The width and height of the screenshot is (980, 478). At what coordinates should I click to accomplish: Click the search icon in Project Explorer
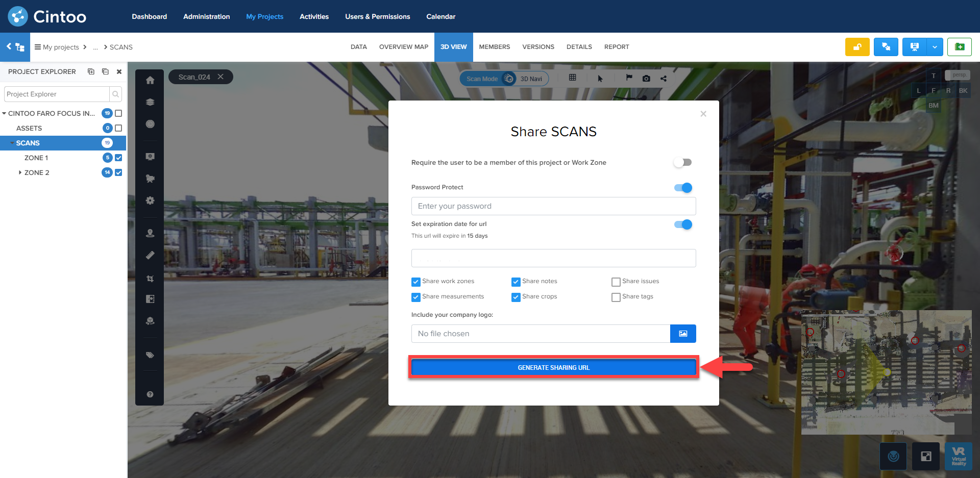point(116,94)
